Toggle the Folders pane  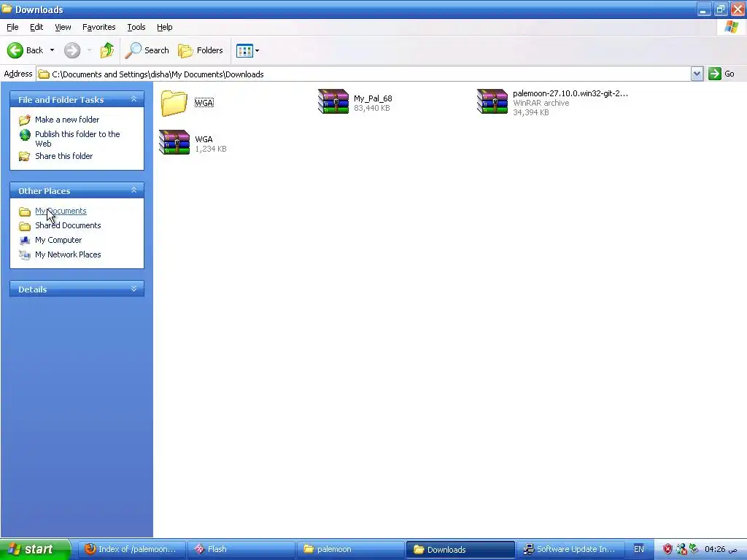200,50
